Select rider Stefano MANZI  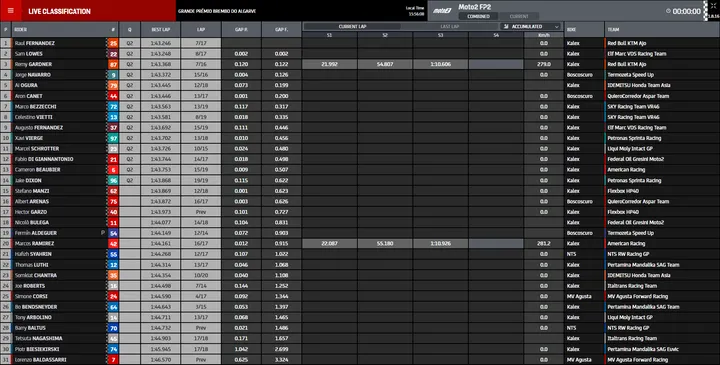click(x=32, y=191)
